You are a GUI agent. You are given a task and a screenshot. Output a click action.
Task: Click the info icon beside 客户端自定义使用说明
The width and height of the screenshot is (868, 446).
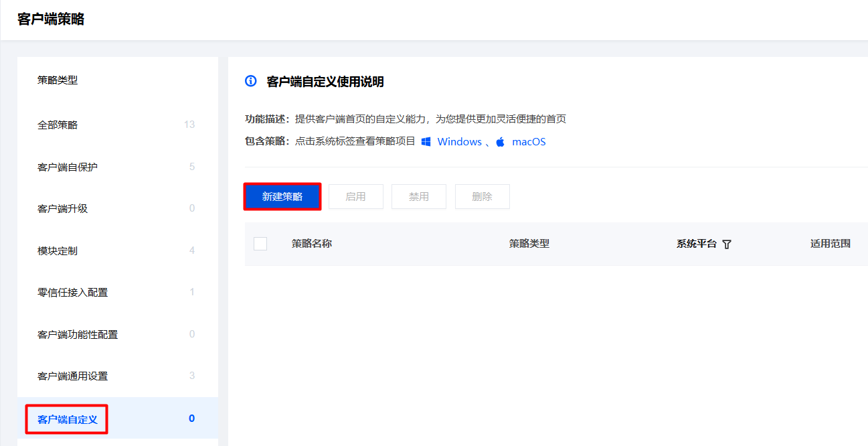[251, 81]
